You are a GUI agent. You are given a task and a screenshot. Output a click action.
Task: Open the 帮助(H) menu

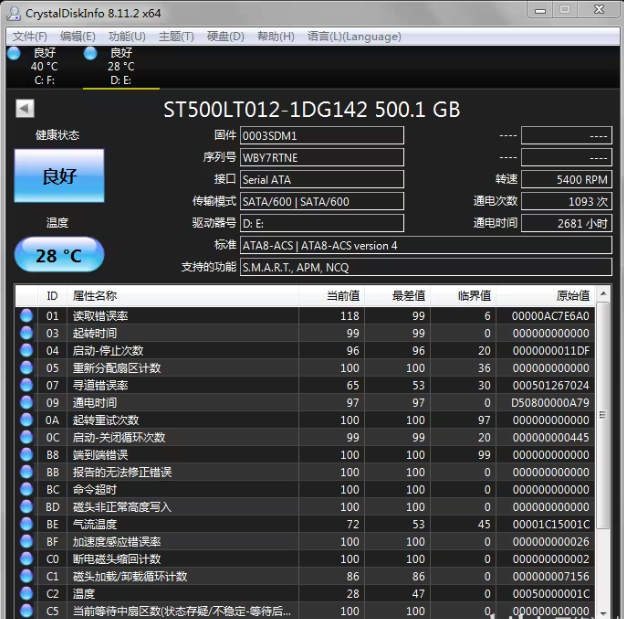pyautogui.click(x=276, y=37)
